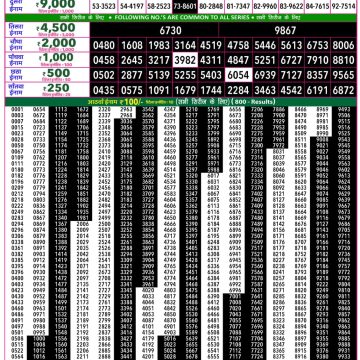Select number 6872 in 250 prize row

click(343, 90)
